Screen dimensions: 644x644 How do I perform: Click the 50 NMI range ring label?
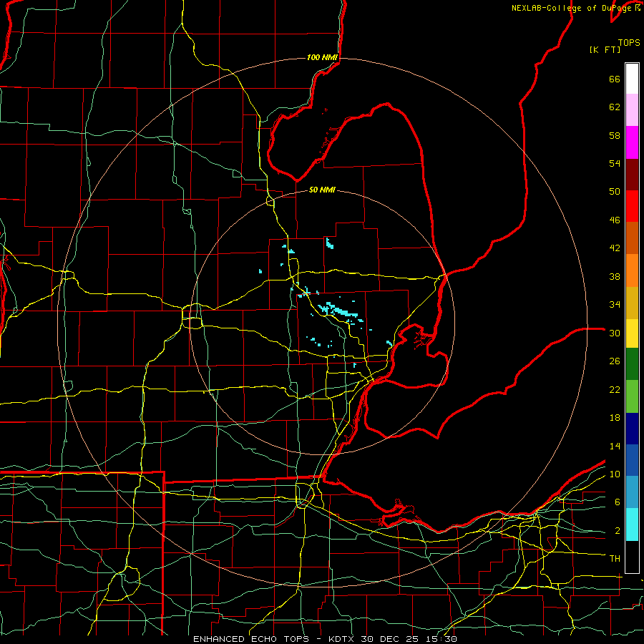tap(322, 190)
